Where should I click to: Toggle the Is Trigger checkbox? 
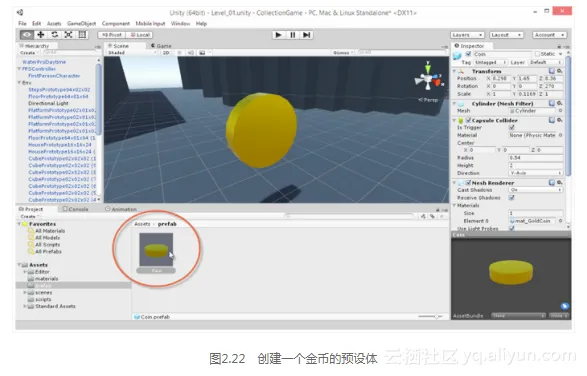[x=512, y=127]
